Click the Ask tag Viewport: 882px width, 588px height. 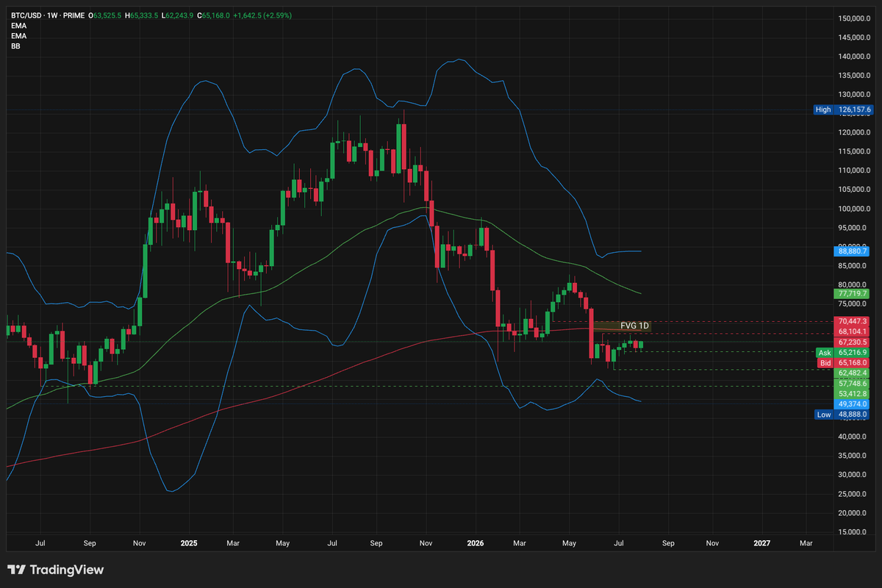pos(825,353)
